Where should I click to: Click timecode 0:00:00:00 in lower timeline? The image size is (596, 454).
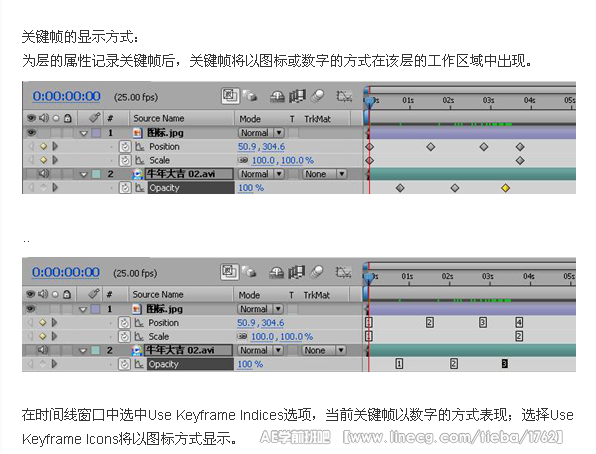66,272
